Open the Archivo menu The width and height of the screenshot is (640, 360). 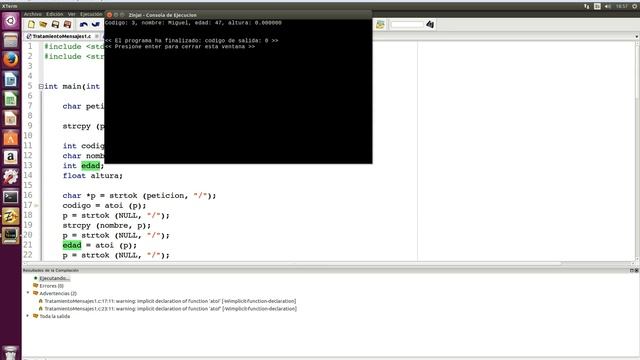pos(33,14)
